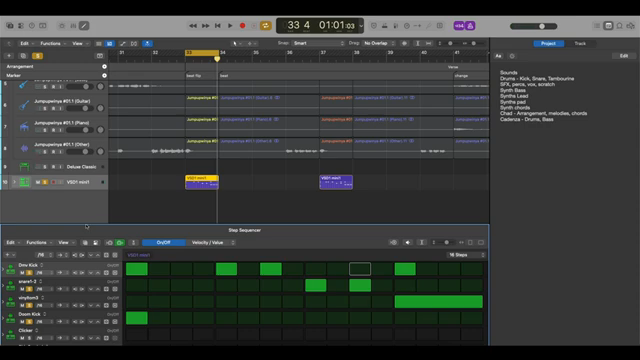Switch to Track notes tab

click(580, 43)
